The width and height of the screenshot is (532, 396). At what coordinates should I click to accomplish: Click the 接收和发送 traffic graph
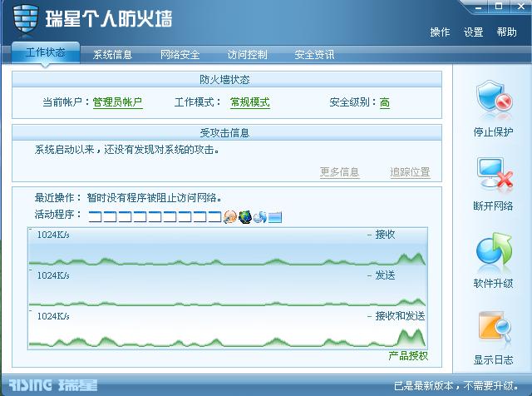(227, 329)
